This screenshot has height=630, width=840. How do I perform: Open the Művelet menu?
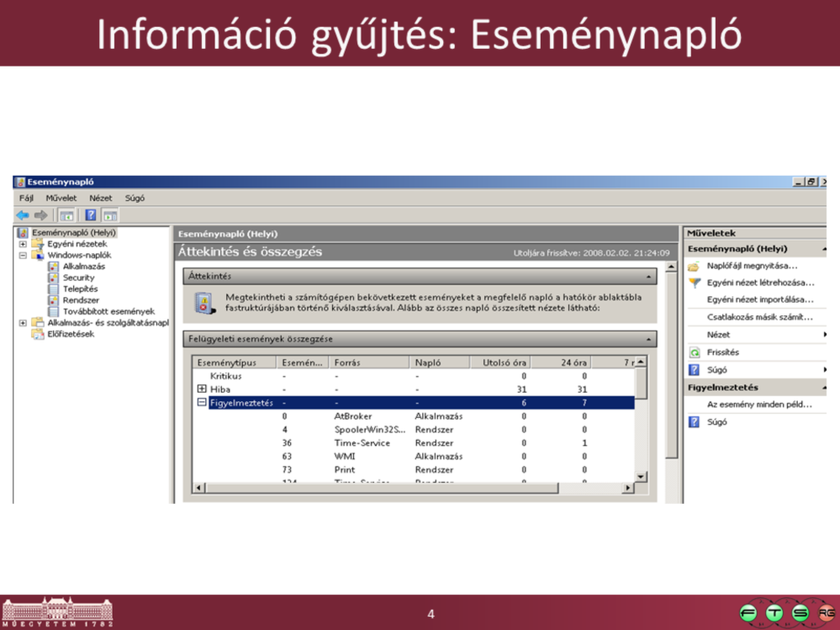pos(61,199)
